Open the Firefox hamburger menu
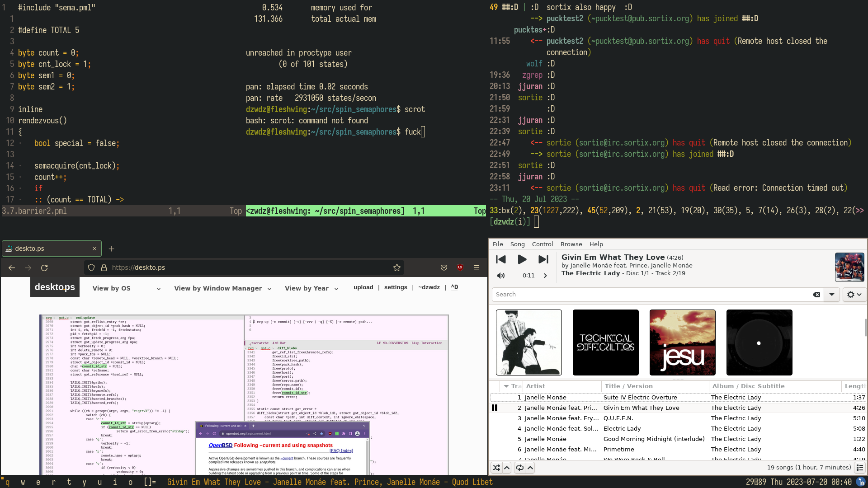This screenshot has height=488, width=868. [476, 267]
